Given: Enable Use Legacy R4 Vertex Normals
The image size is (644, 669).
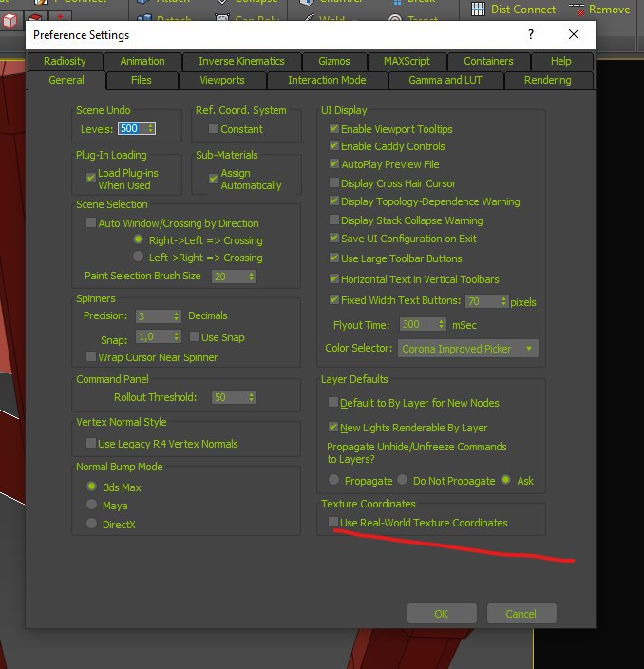Looking at the screenshot, I should pos(91,443).
